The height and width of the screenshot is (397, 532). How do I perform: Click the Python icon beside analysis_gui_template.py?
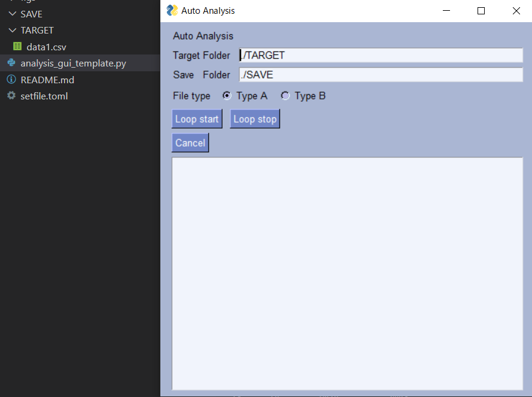[x=12, y=63]
